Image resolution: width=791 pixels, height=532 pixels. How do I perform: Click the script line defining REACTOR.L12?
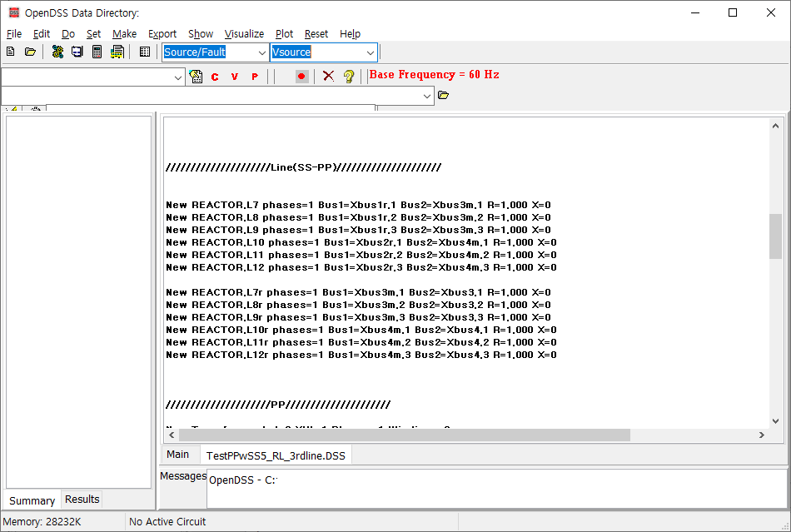361,267
